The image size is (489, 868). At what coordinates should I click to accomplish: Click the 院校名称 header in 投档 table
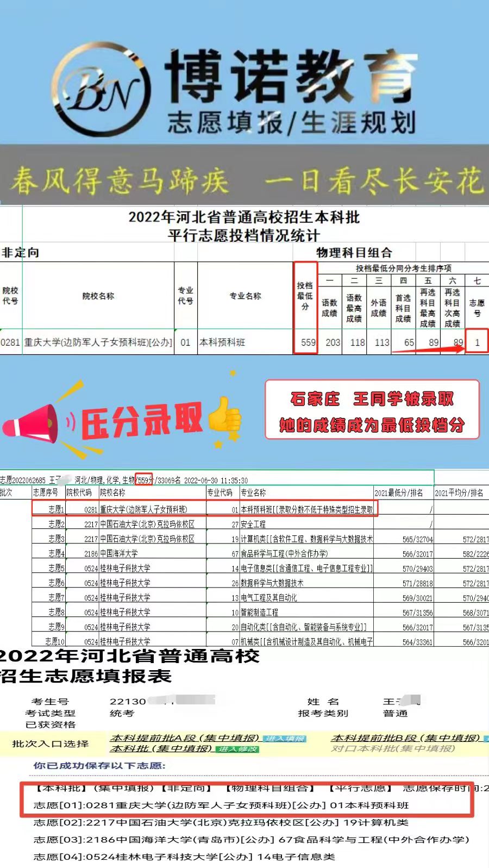tap(98, 296)
